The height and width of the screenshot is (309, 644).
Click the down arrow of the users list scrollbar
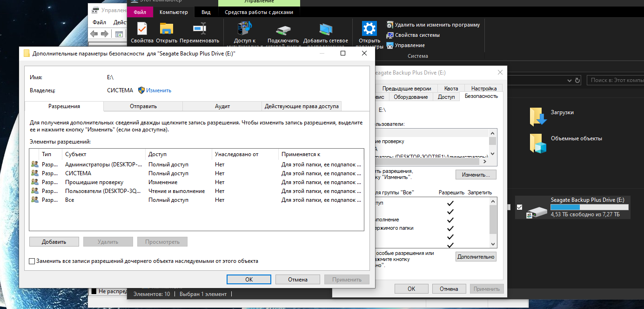pos(492,154)
